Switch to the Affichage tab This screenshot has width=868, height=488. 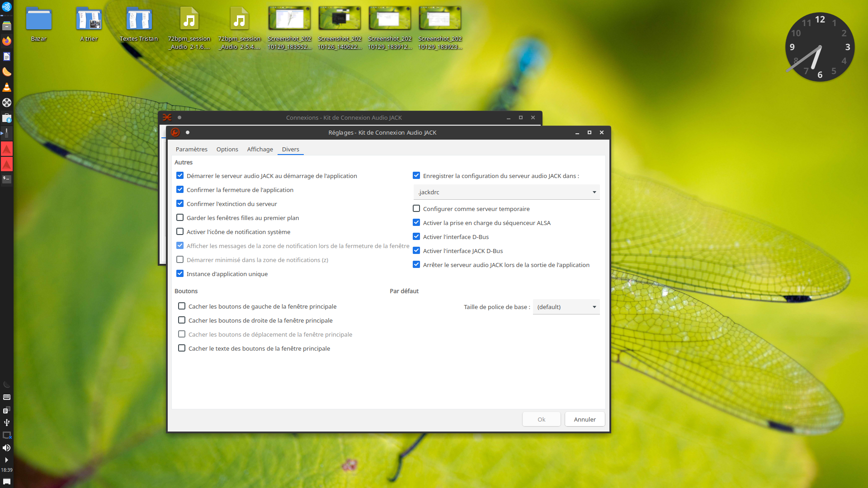259,150
